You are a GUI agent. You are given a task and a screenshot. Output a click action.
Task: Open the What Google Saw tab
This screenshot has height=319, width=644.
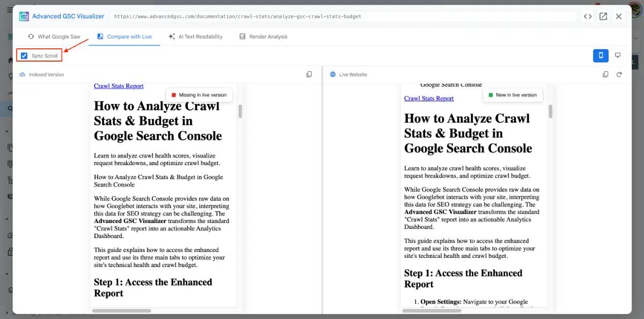click(x=54, y=36)
